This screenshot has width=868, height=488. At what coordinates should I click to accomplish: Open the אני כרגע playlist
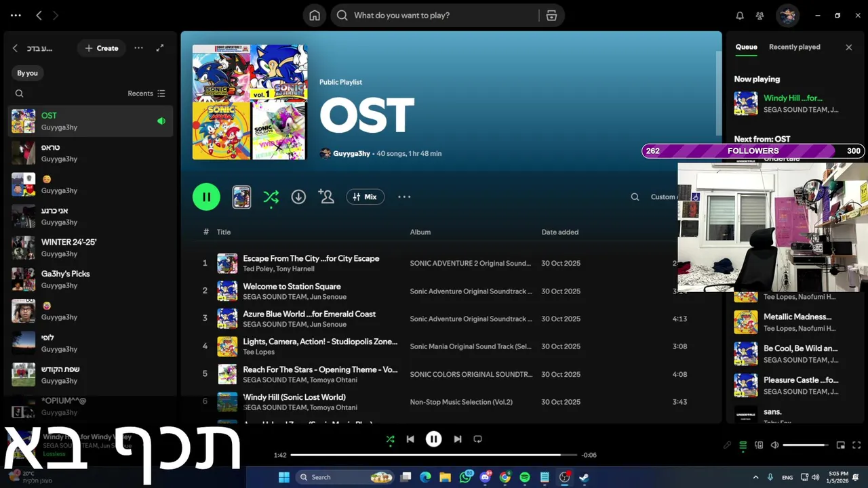[x=90, y=216]
